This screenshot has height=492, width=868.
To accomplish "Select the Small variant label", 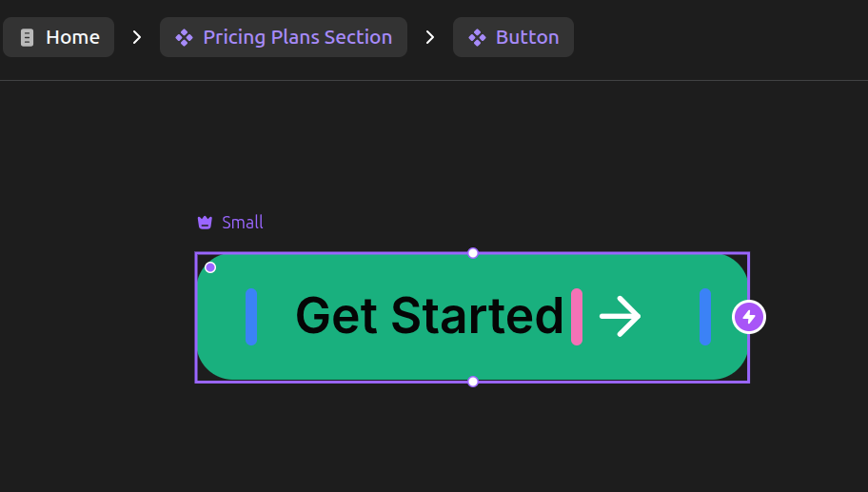I will click(243, 223).
